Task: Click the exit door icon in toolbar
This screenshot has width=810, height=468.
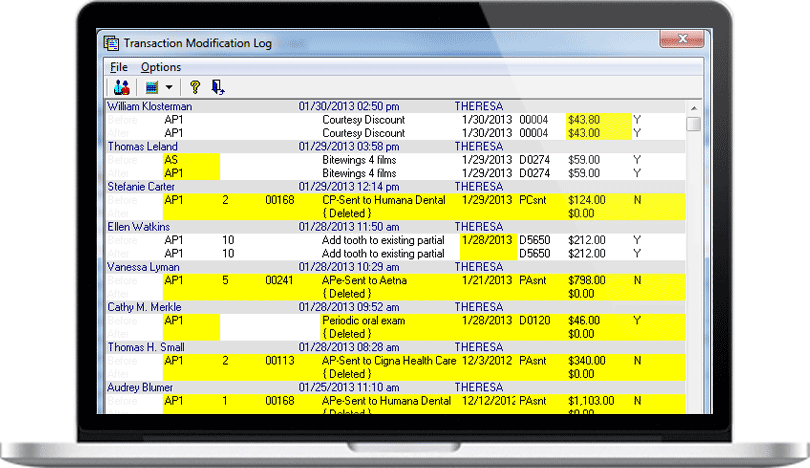Action: (217, 87)
